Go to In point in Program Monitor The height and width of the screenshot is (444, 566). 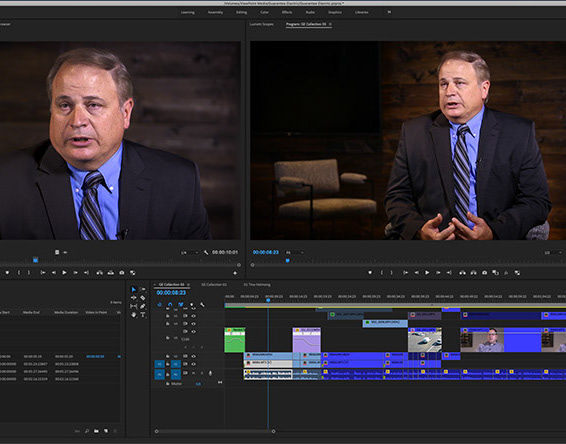(x=406, y=273)
